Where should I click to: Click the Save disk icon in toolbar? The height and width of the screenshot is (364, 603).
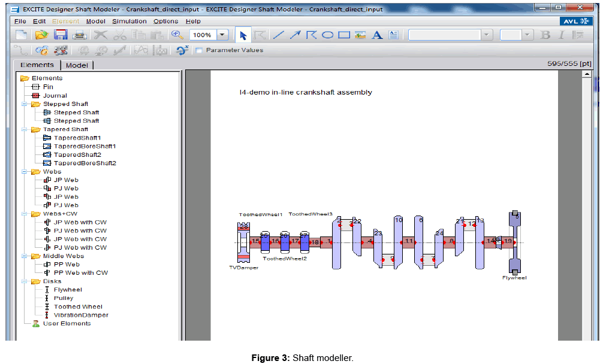point(61,35)
